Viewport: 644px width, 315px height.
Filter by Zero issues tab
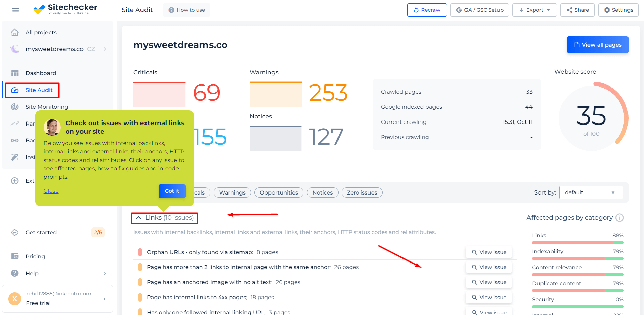point(362,193)
